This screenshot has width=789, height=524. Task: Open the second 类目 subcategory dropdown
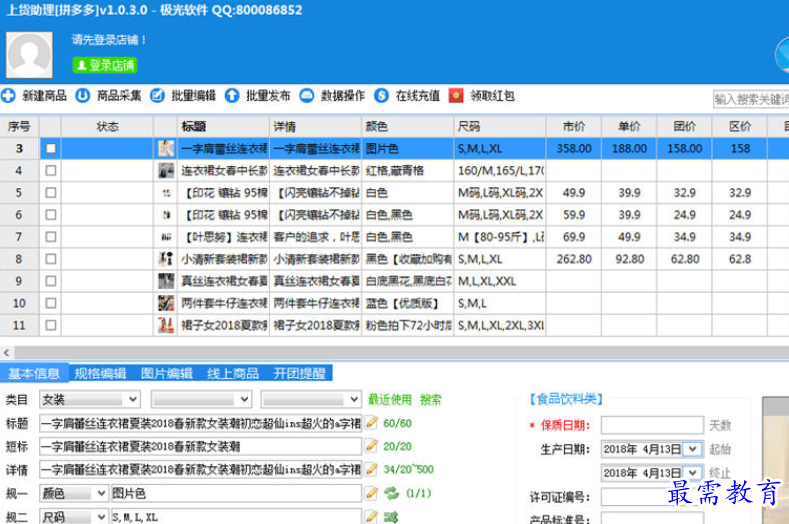pos(201,400)
